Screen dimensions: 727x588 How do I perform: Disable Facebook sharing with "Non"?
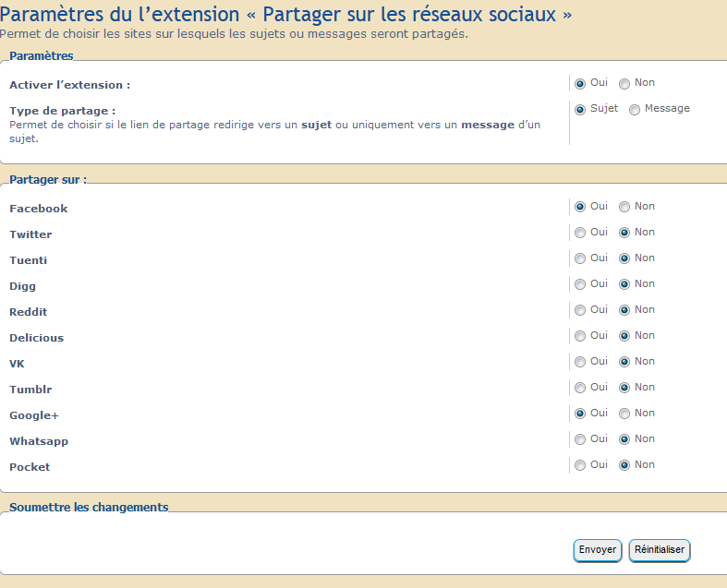pos(624,208)
